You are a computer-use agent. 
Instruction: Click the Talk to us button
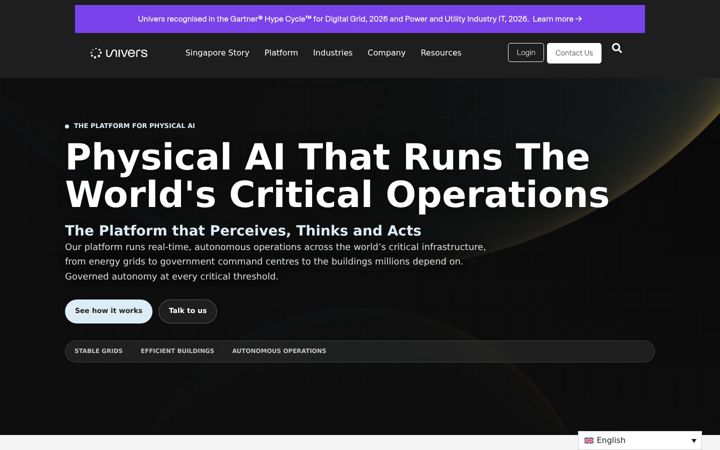click(187, 311)
